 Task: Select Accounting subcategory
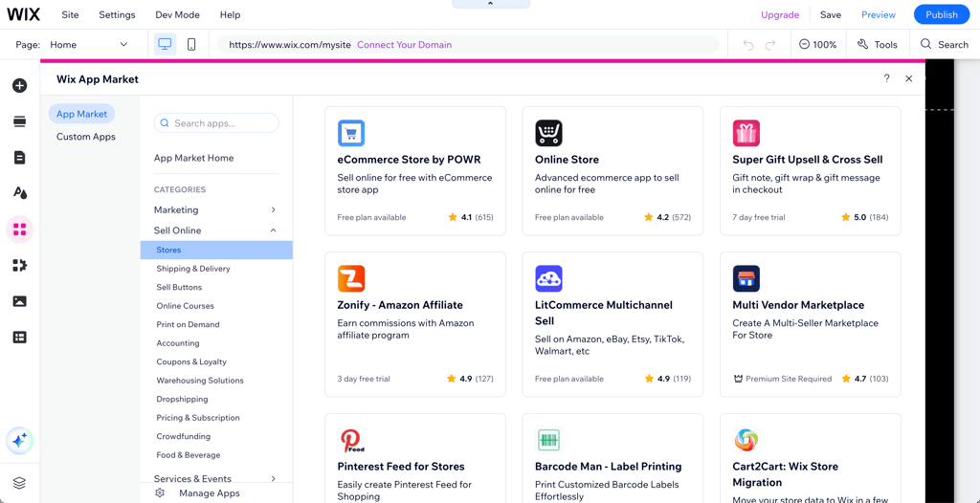coord(177,343)
